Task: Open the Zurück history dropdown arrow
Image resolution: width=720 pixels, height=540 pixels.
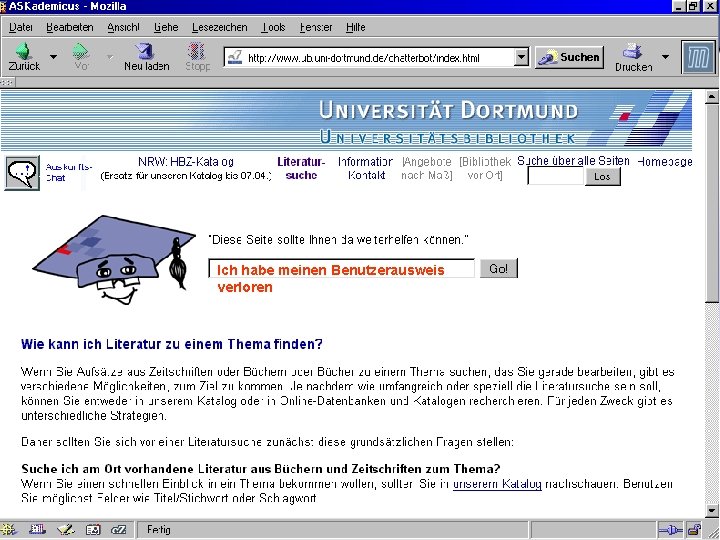Action: tap(53, 57)
